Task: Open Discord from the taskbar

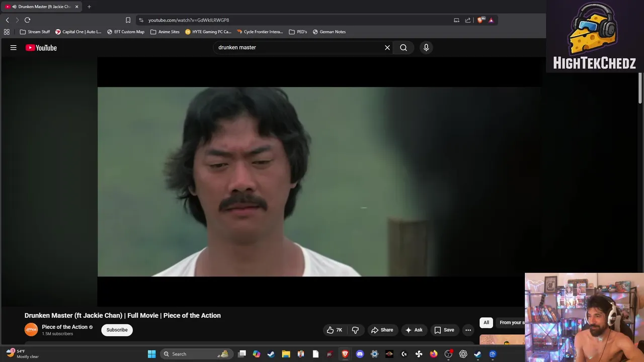Action: point(360,354)
